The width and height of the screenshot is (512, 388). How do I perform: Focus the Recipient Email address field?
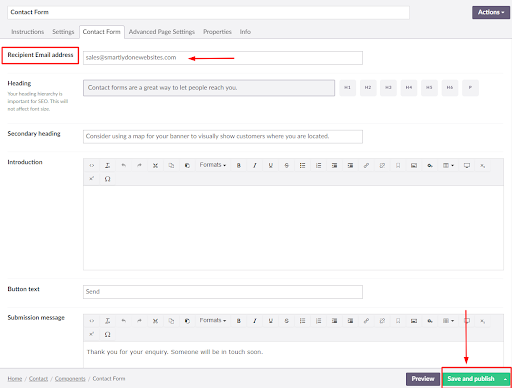(x=223, y=58)
